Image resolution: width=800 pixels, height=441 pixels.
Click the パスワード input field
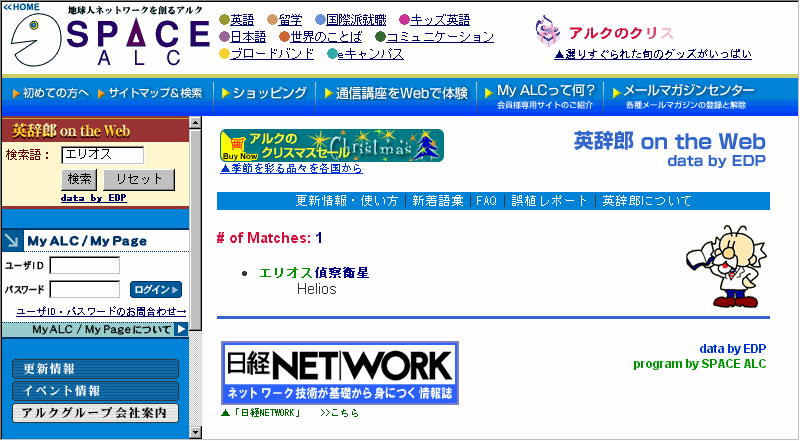tap(84, 290)
